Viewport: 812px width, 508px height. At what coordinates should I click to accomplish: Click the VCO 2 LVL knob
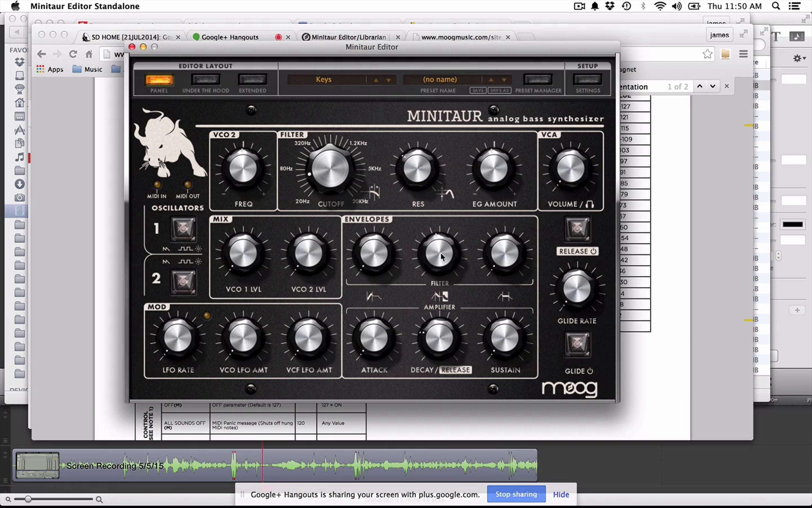point(308,253)
